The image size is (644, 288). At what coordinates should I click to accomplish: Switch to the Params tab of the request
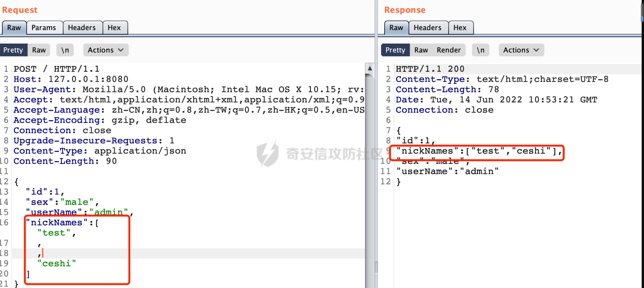coord(44,27)
